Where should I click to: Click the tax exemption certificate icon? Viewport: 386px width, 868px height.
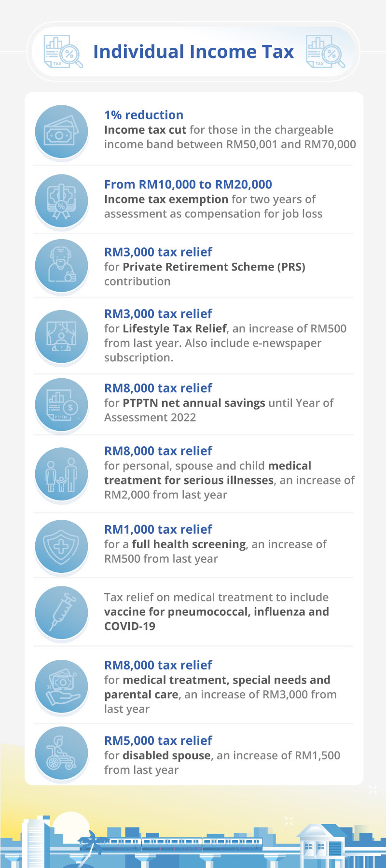pos(61,200)
